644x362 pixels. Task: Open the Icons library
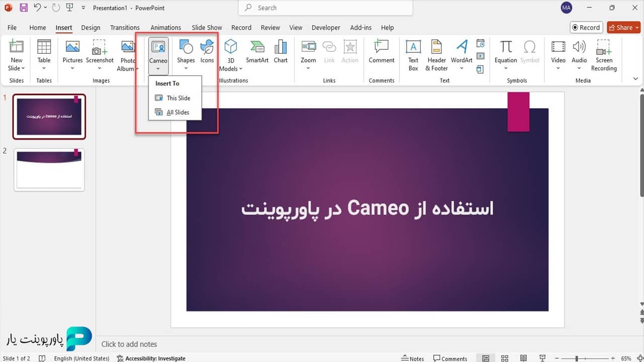(x=207, y=52)
